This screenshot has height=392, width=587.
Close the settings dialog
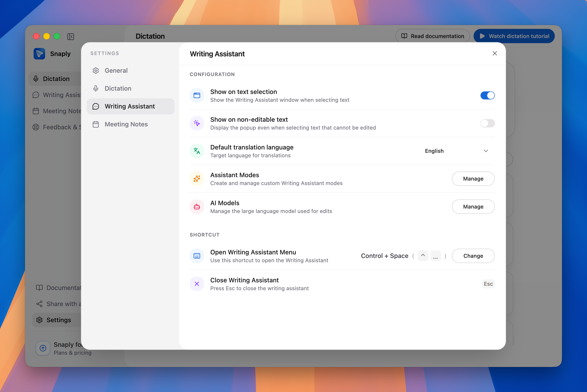[495, 53]
